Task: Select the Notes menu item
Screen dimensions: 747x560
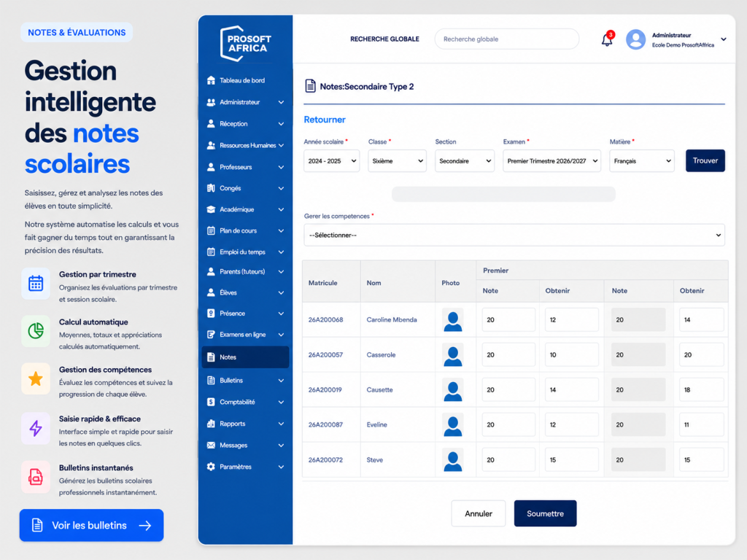Action: point(245,357)
